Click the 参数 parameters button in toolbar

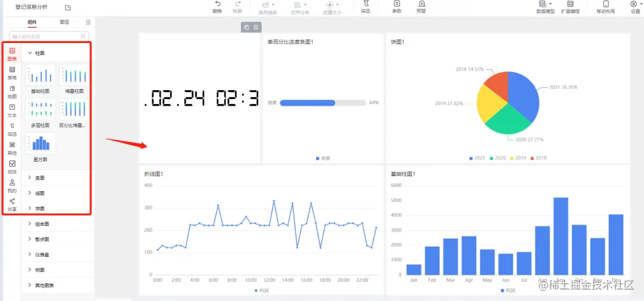397,7
